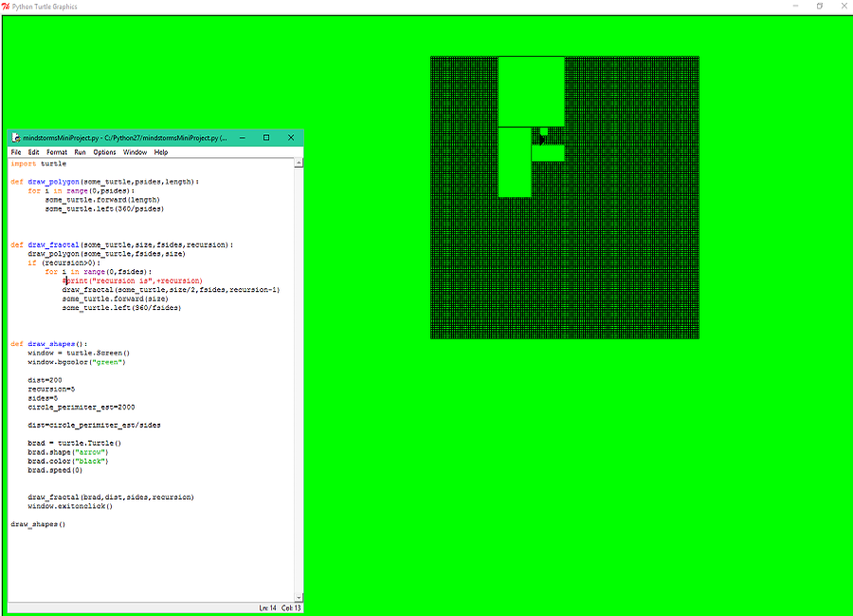This screenshot has width=853, height=616.
Task: Click the Python Turtle Graphics feather icon
Action: click(x=6, y=6)
